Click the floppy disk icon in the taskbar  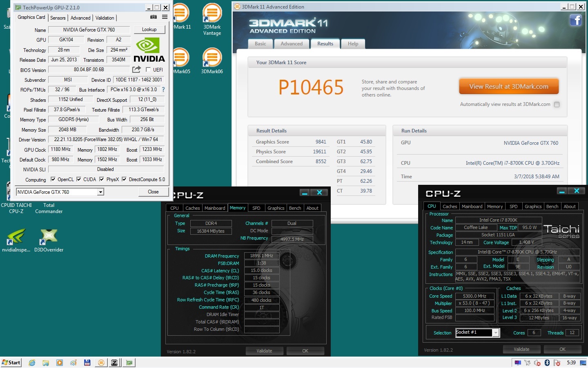tap(87, 363)
